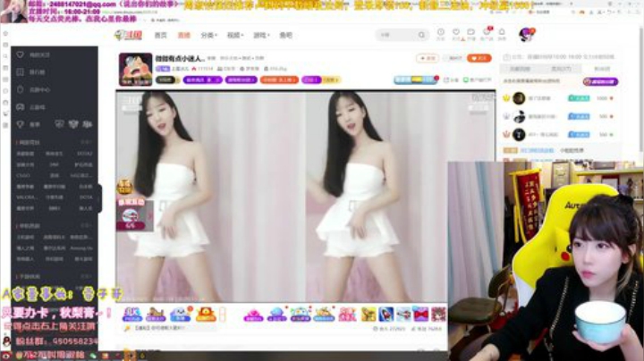644x361 pixels.
Task: Open the clock history icon in header
Action: 441,34
